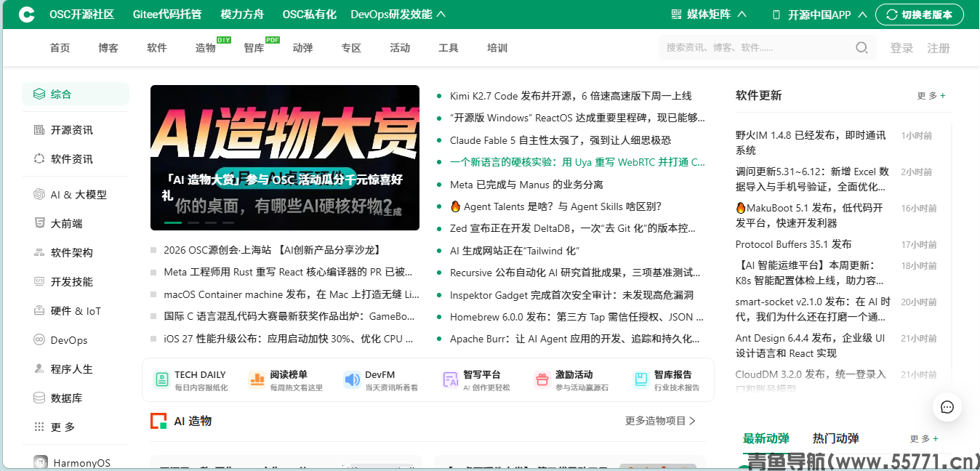Open the 智库 nav item
The width and height of the screenshot is (980, 471).
(x=254, y=48)
